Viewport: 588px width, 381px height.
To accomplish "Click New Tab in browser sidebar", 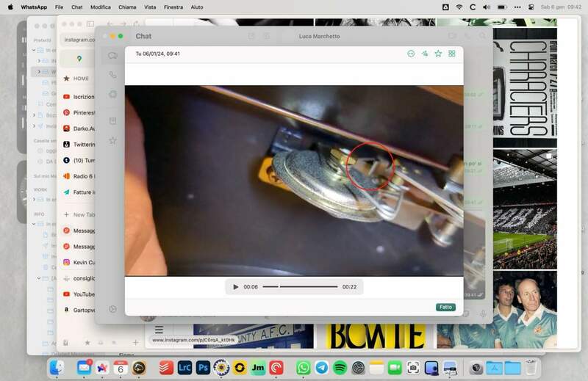I will click(79, 214).
